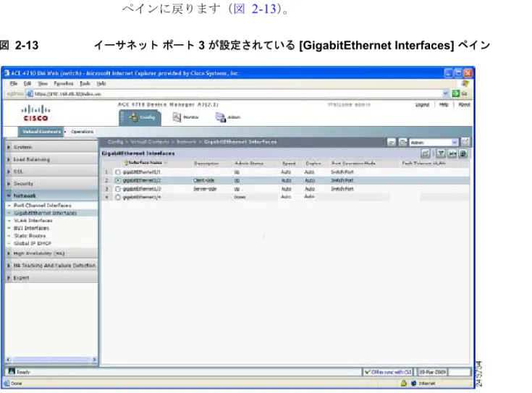Open GigabitEthernet Interfaces in sidebar
Screen dimensions: 532x393
[x=46, y=213]
